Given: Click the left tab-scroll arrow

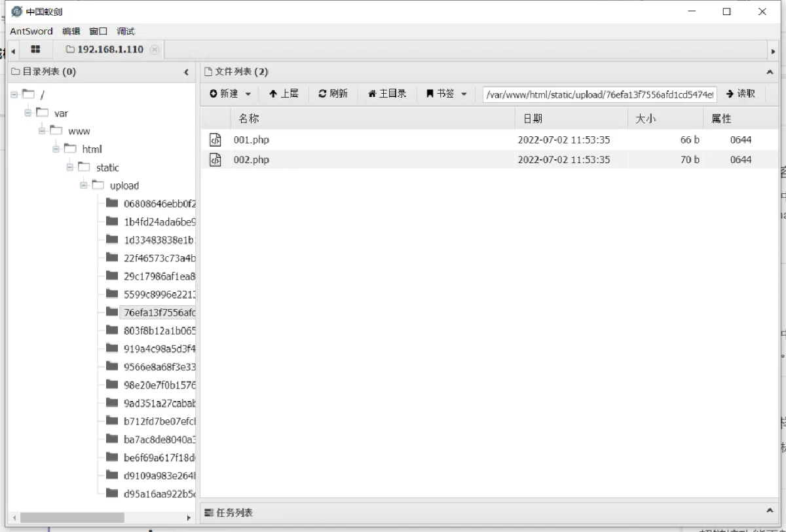Looking at the screenshot, I should 13,50.
